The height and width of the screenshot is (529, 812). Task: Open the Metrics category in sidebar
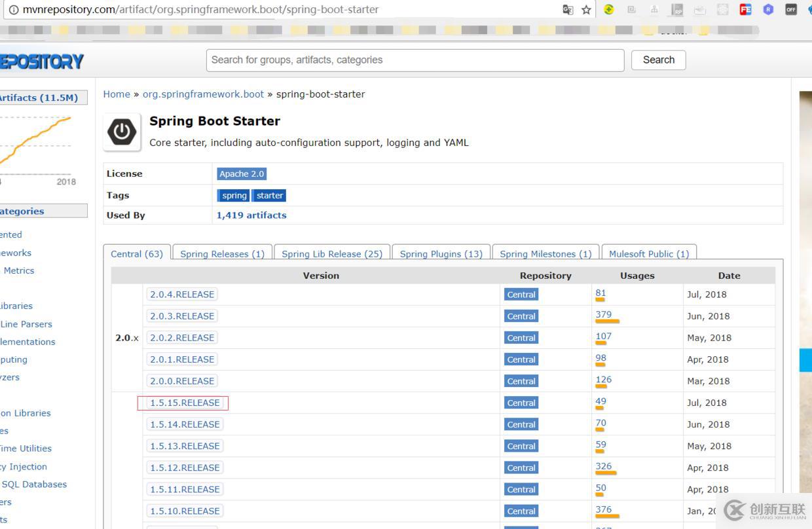[x=19, y=270]
